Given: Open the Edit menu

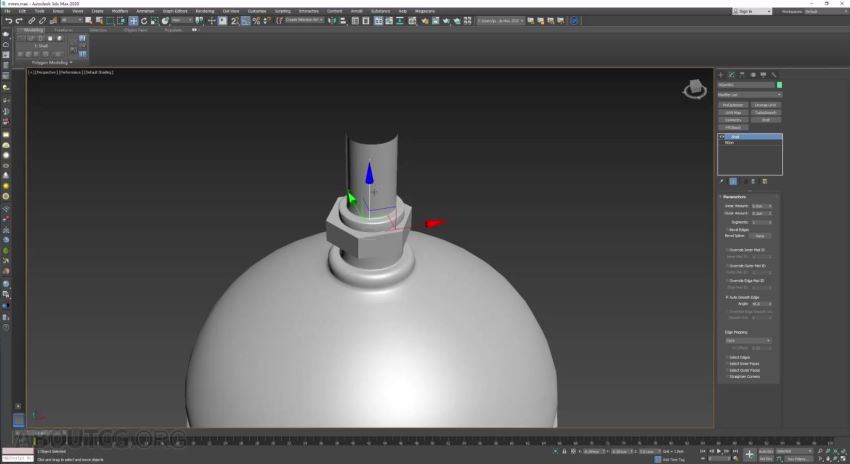Looking at the screenshot, I should click(22, 11).
